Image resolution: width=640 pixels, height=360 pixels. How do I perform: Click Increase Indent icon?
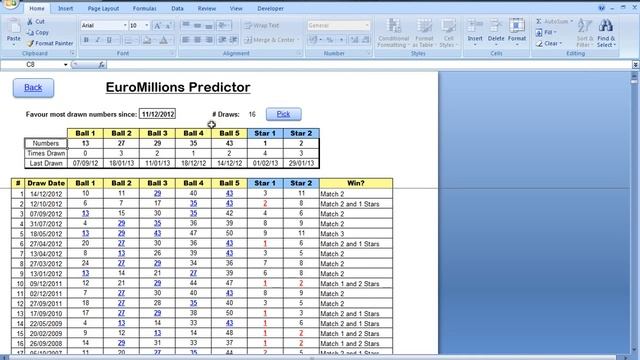(234, 40)
